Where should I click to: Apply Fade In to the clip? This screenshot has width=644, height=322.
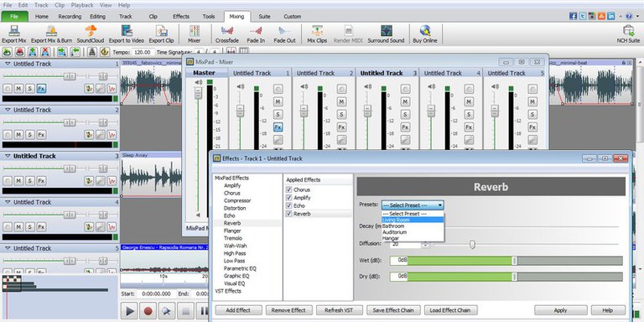(256, 34)
